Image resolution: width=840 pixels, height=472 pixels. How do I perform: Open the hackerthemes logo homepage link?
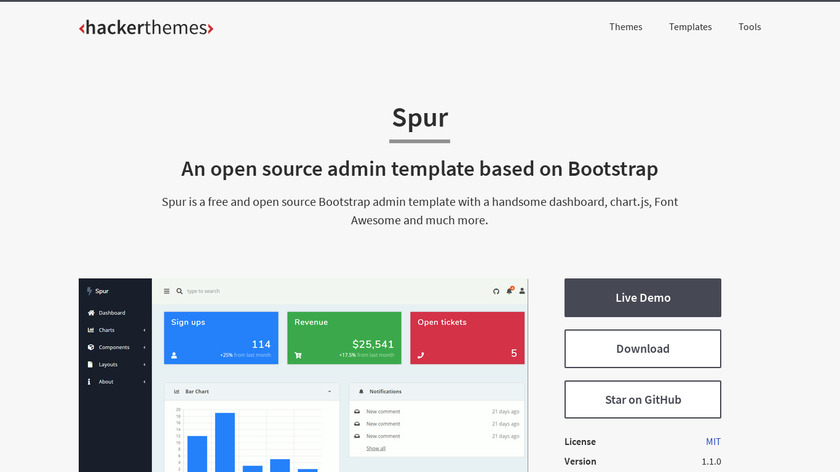pos(146,28)
